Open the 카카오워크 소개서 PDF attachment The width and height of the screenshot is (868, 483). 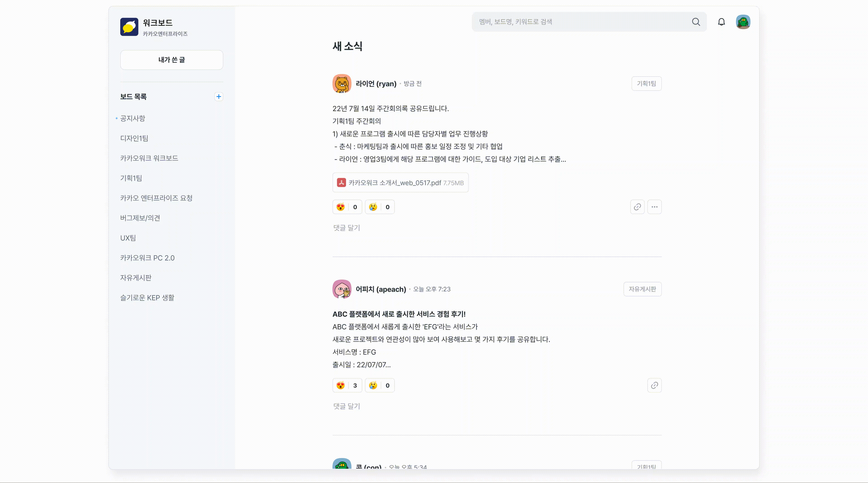(400, 183)
